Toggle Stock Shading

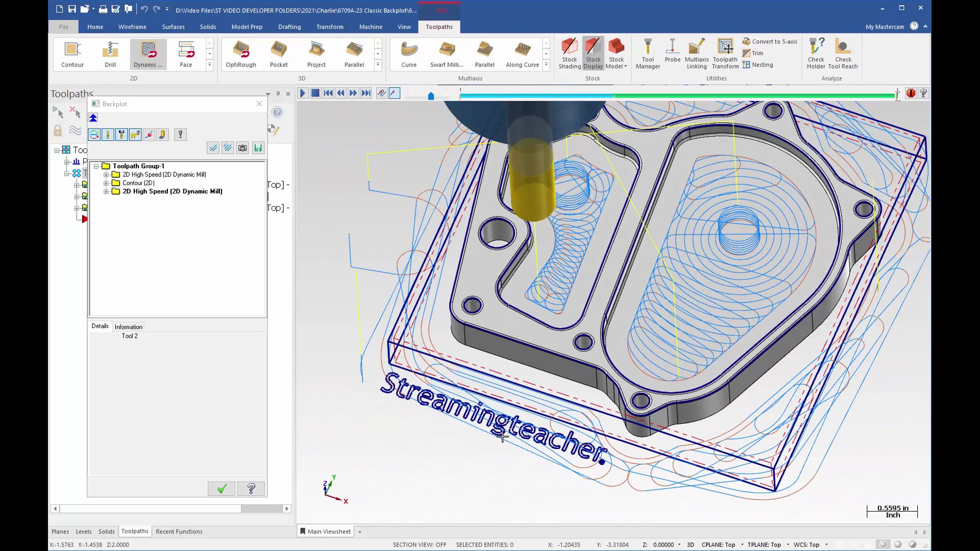pos(569,54)
